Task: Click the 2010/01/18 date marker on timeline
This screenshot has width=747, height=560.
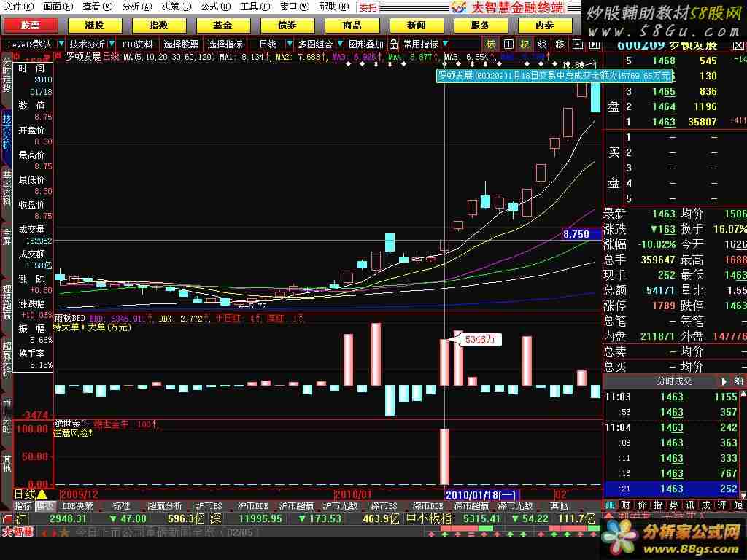Action: tap(481, 495)
